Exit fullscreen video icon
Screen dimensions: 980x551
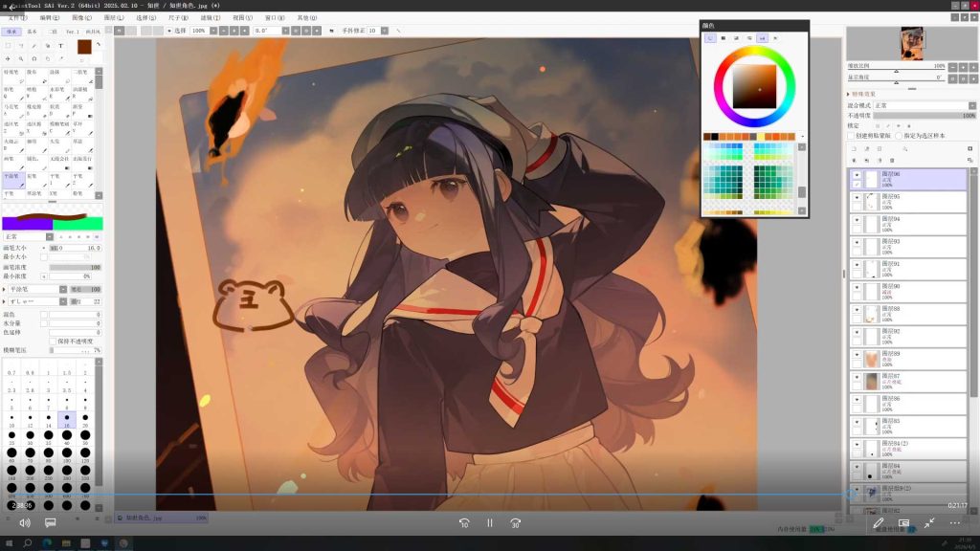(x=929, y=523)
